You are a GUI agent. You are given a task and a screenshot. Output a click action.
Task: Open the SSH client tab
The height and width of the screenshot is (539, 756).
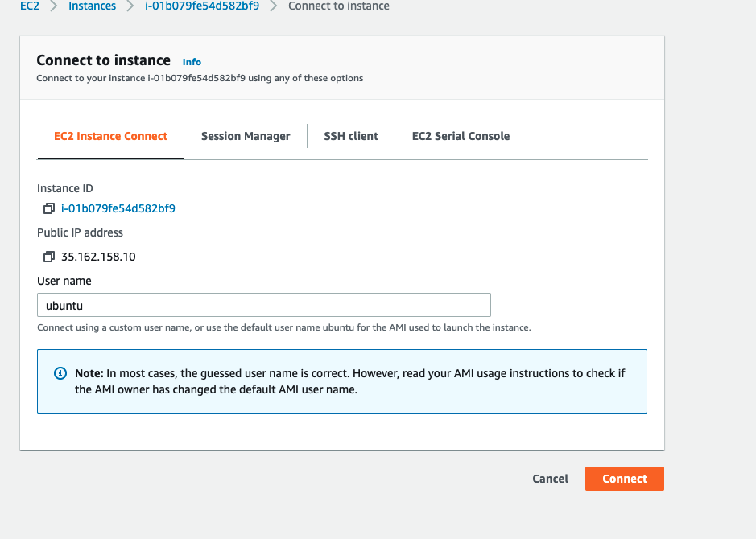click(x=351, y=136)
